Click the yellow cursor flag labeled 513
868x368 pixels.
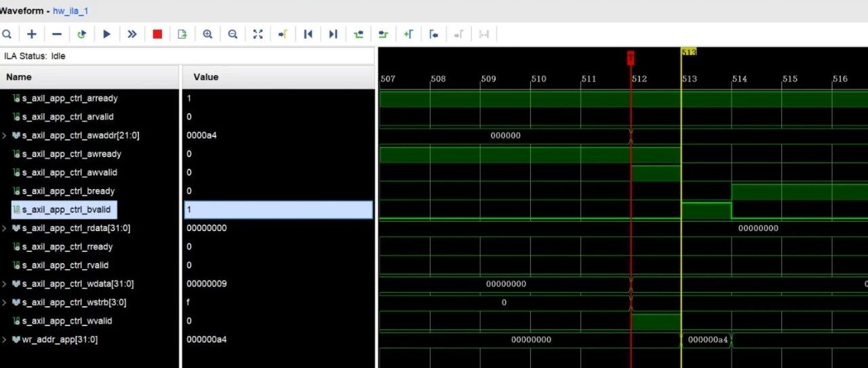689,52
